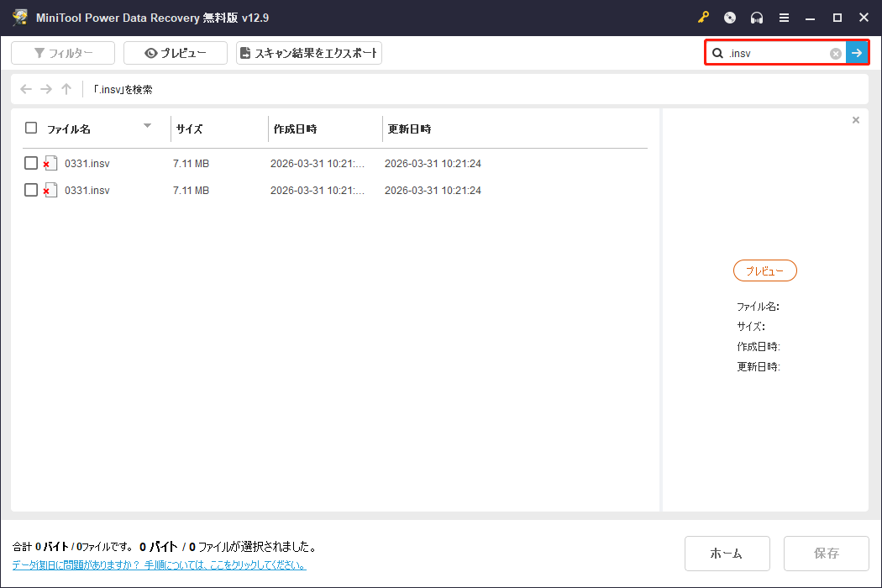Open the hamburger menu
The width and height of the screenshot is (882, 588).
coord(784,18)
